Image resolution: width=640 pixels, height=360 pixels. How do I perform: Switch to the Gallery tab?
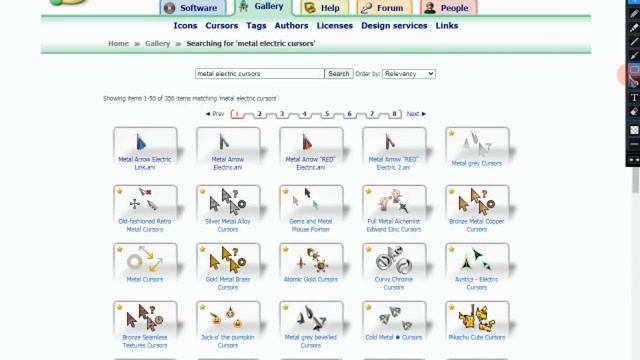[264, 7]
